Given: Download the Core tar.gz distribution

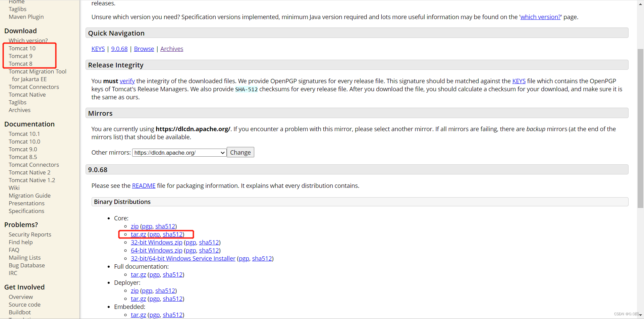Looking at the screenshot, I should click(138, 234).
